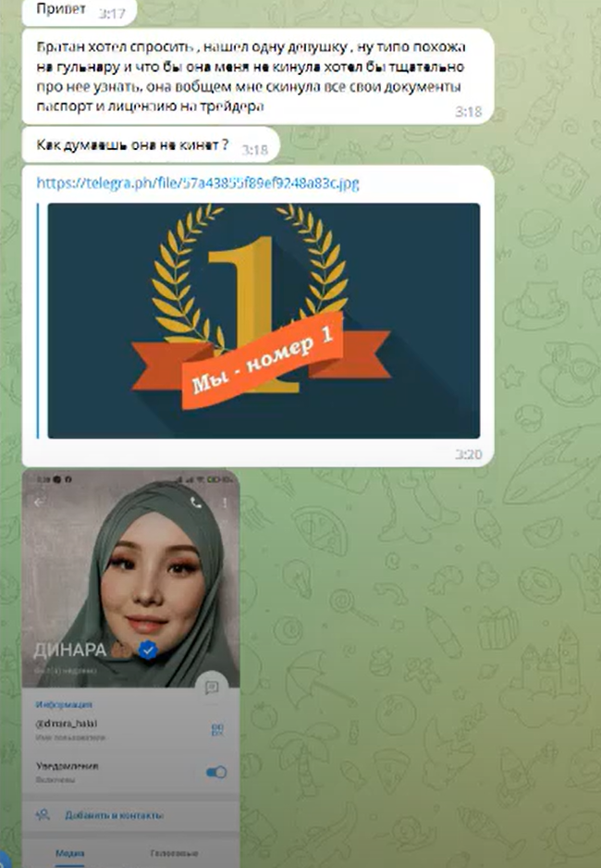
Task: Switch to the Голосовые tab
Action: (174, 853)
